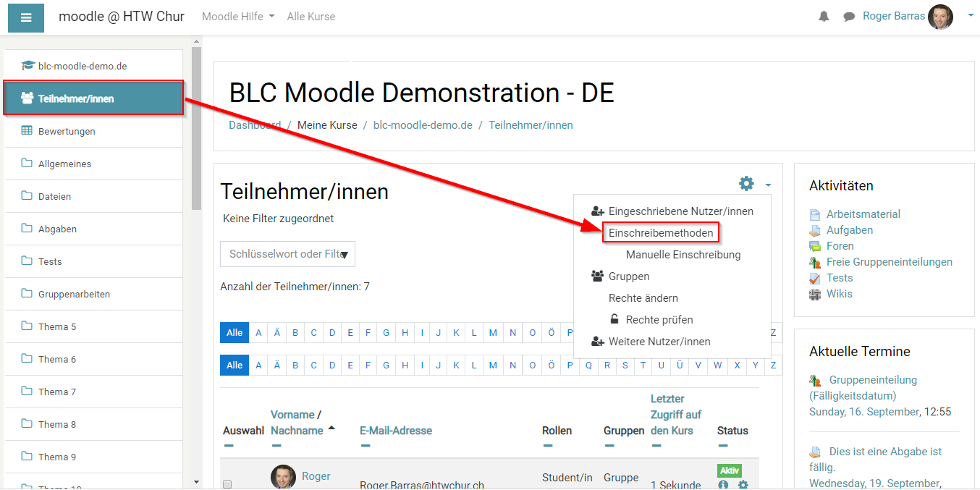
Task: Open Thema 7 in the sidebar
Action: click(x=93, y=392)
